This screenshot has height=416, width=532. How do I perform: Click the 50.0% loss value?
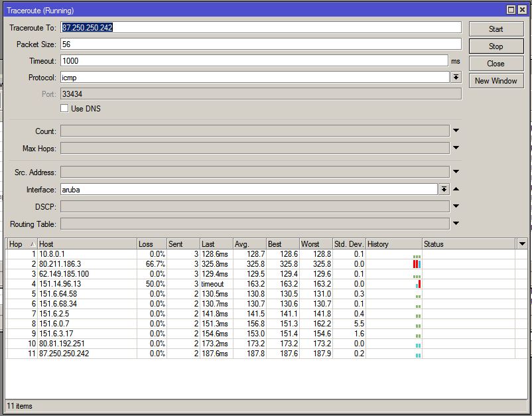pos(155,284)
